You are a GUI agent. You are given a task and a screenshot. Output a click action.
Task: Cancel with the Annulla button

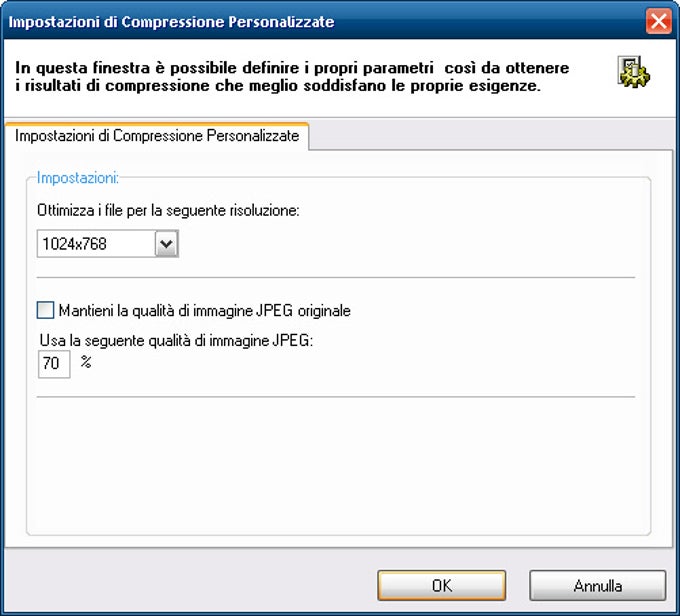click(598, 586)
